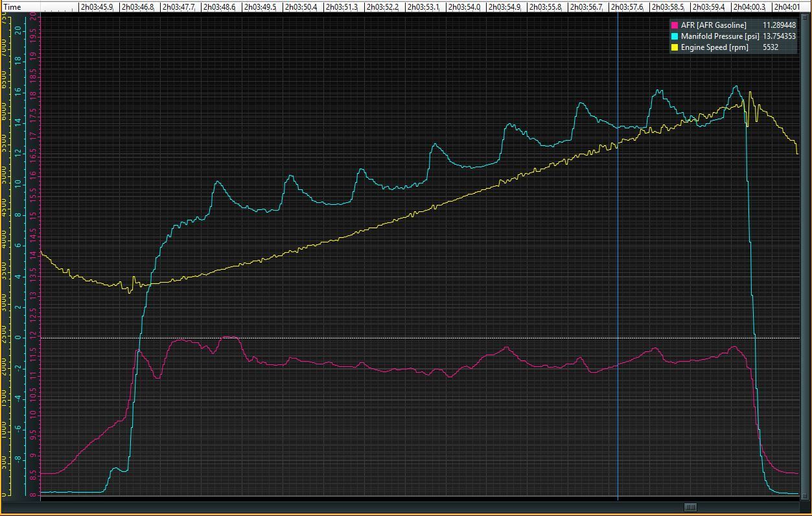Click the pink AFR legend color swatch

click(675, 25)
